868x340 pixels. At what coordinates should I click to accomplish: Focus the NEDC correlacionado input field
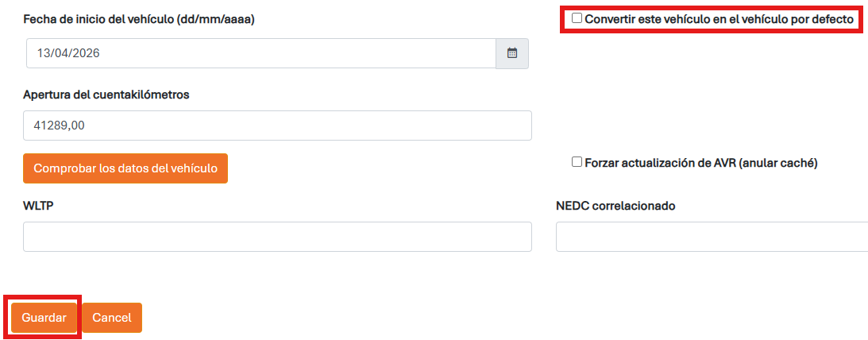pyautogui.click(x=711, y=237)
